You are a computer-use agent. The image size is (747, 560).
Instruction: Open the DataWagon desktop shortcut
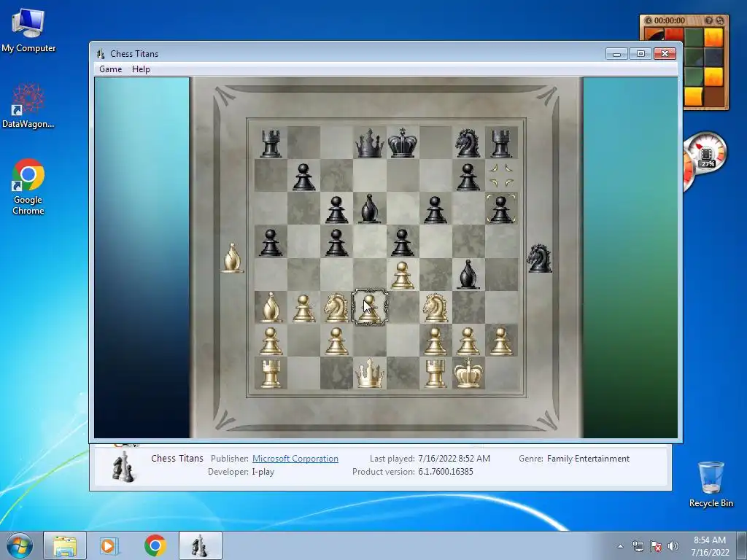[28, 106]
